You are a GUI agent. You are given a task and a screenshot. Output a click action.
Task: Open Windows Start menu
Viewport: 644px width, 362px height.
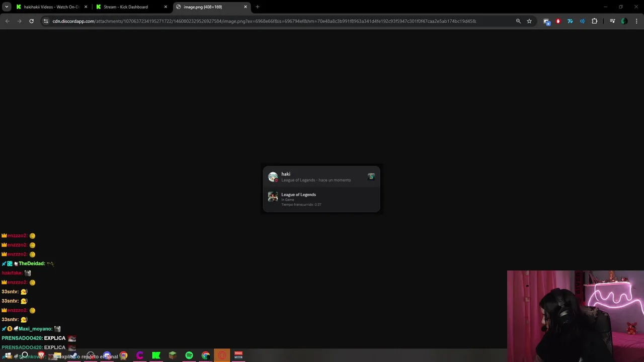[8, 355]
